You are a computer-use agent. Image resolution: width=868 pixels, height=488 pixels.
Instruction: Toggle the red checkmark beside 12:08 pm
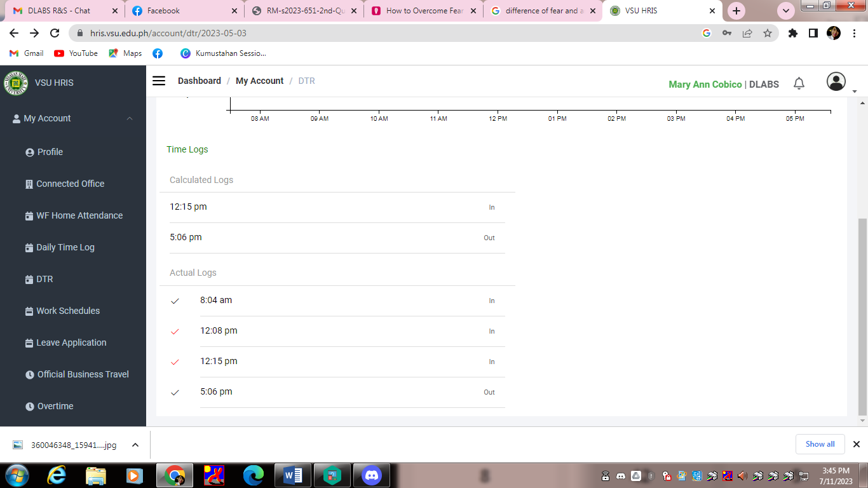pos(175,331)
